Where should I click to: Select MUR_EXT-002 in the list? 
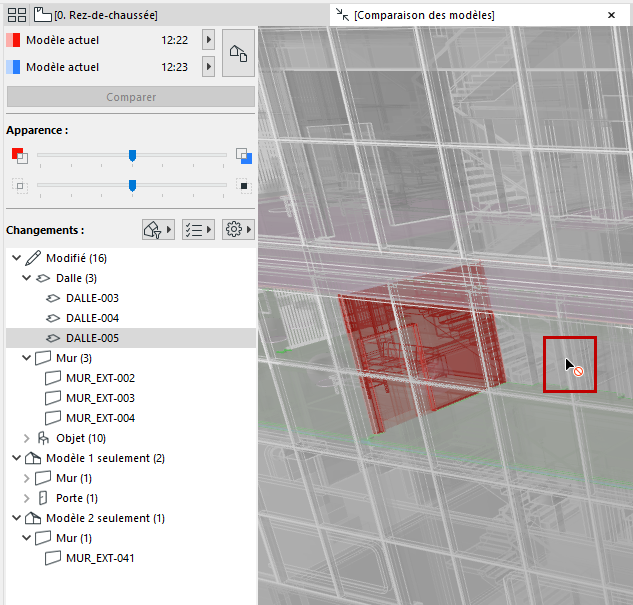click(131, 378)
